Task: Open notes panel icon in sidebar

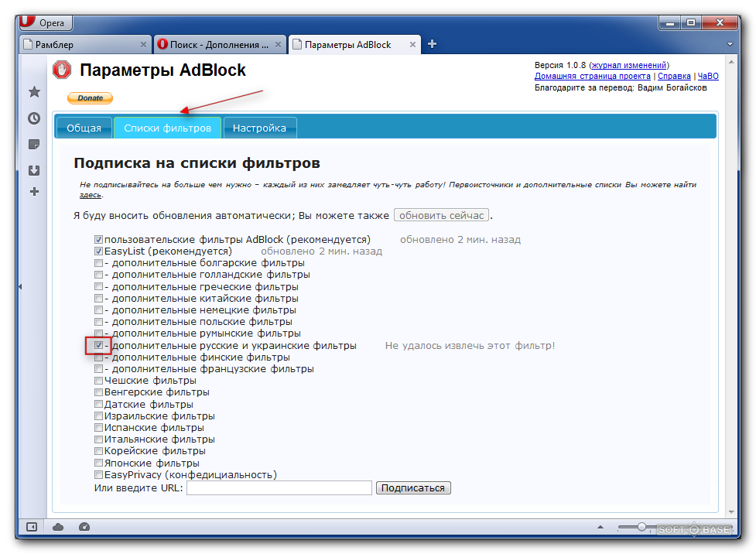Action: coord(34,144)
